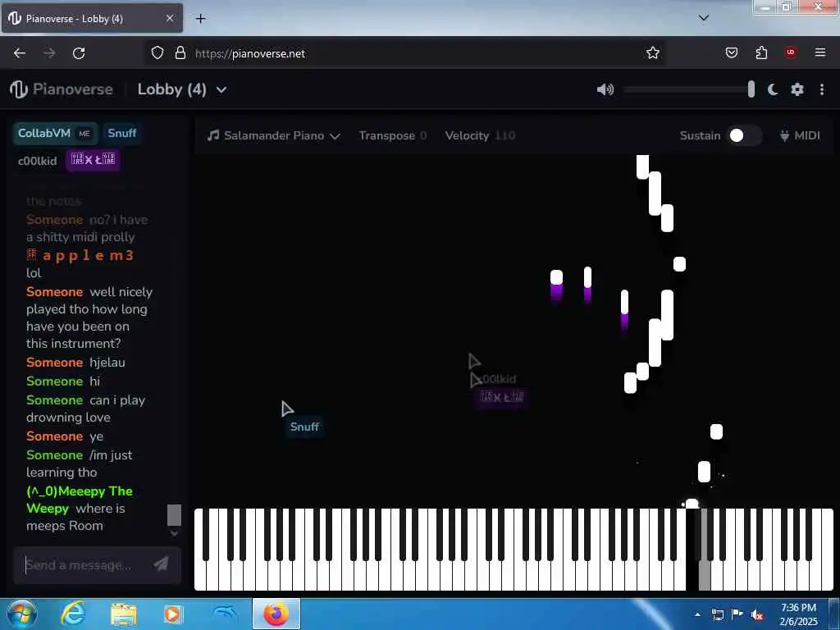Switch to Pianoverse - Lobby (4) tab
This screenshot has height=630, width=840.
tap(92, 18)
